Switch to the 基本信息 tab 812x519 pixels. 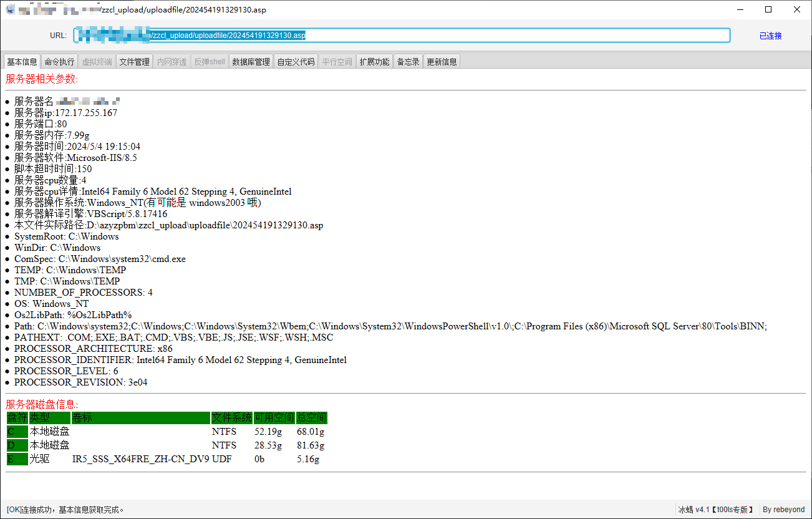[22, 62]
